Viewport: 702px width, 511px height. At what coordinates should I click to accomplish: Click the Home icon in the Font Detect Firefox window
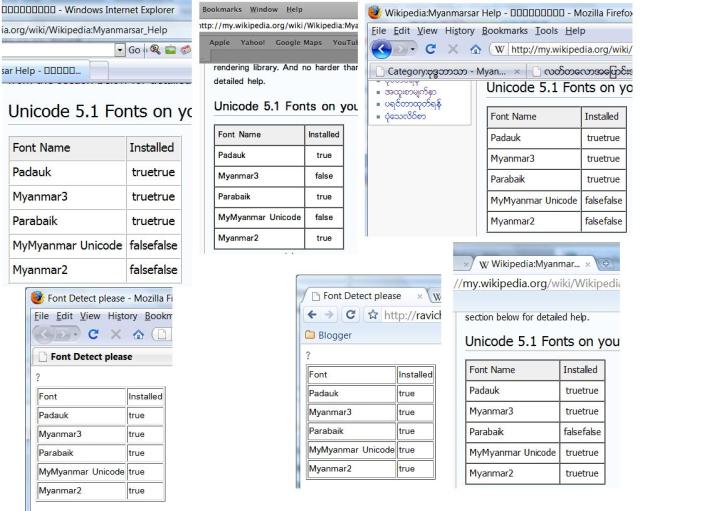pyautogui.click(x=138, y=334)
